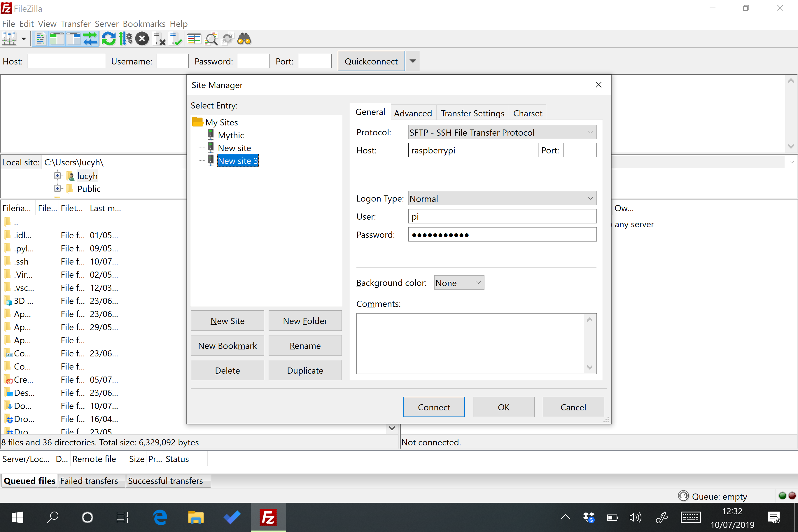Click the New Site button
Screen dimensions: 798x532
tap(228, 321)
